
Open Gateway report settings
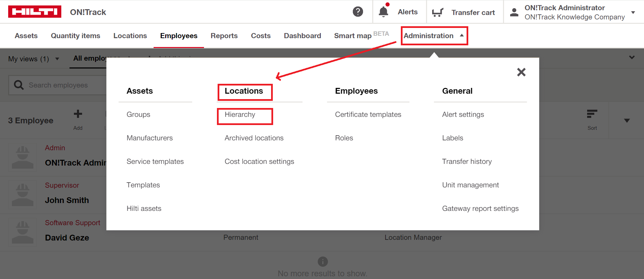[480, 208]
